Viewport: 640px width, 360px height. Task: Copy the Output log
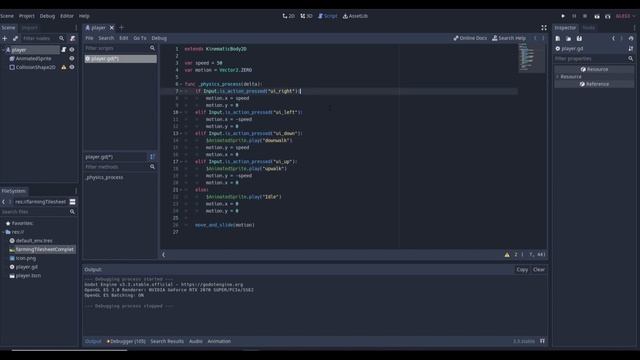[x=522, y=270]
